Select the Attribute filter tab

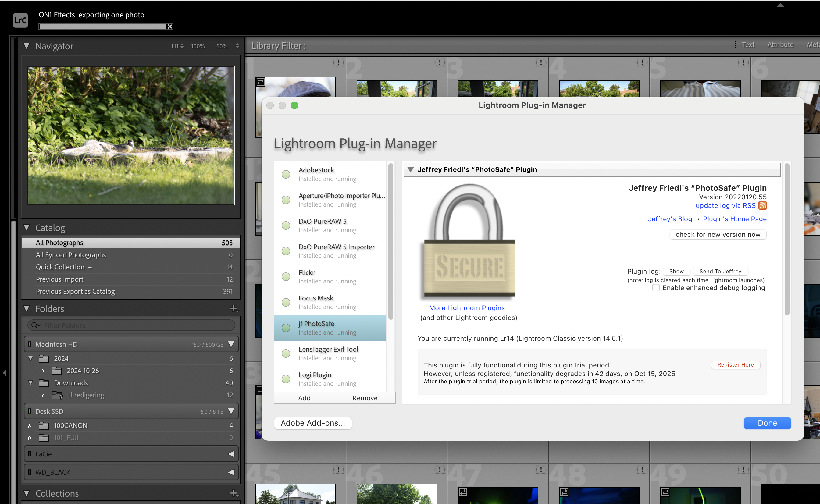tap(780, 45)
